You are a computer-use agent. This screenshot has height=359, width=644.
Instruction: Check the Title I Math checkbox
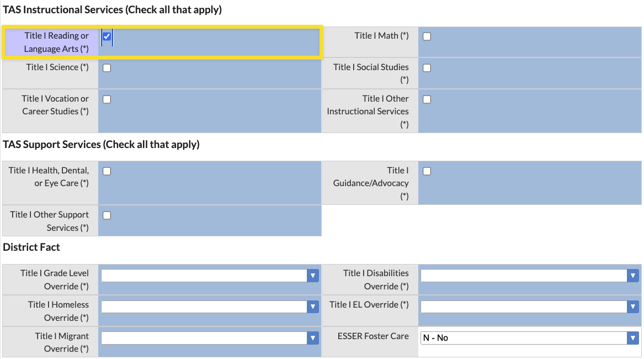point(427,36)
